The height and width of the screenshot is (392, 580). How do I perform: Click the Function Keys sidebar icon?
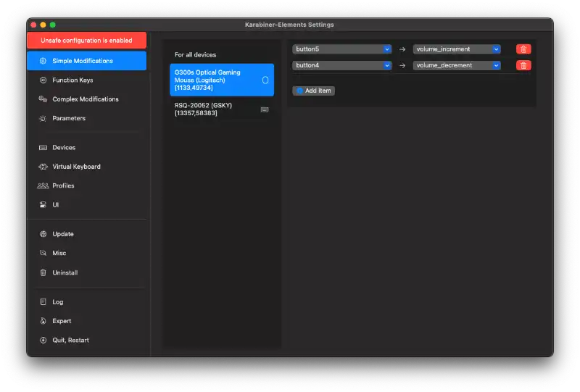point(43,80)
